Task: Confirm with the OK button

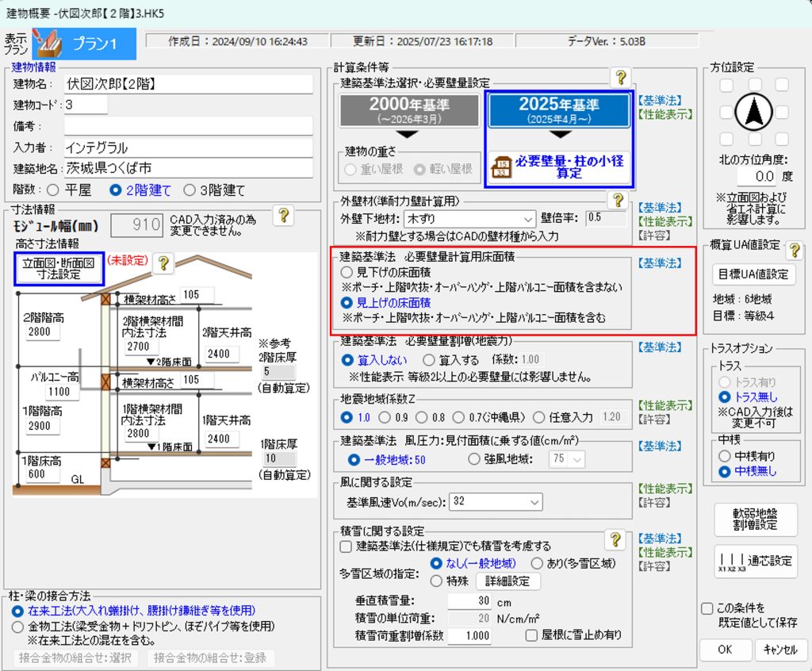Action: 725,650
